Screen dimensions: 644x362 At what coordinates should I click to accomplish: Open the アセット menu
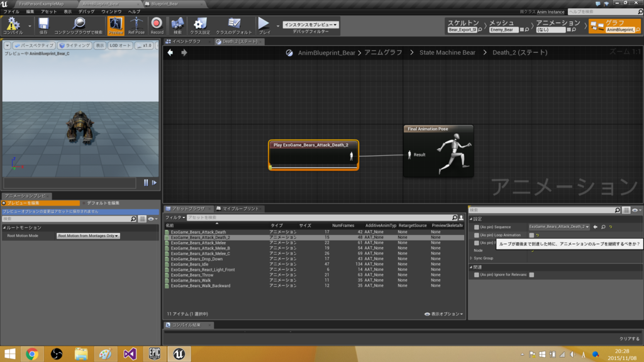pos(48,11)
